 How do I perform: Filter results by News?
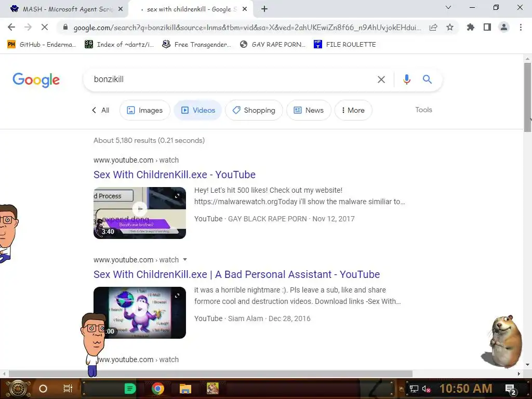[x=309, y=110]
